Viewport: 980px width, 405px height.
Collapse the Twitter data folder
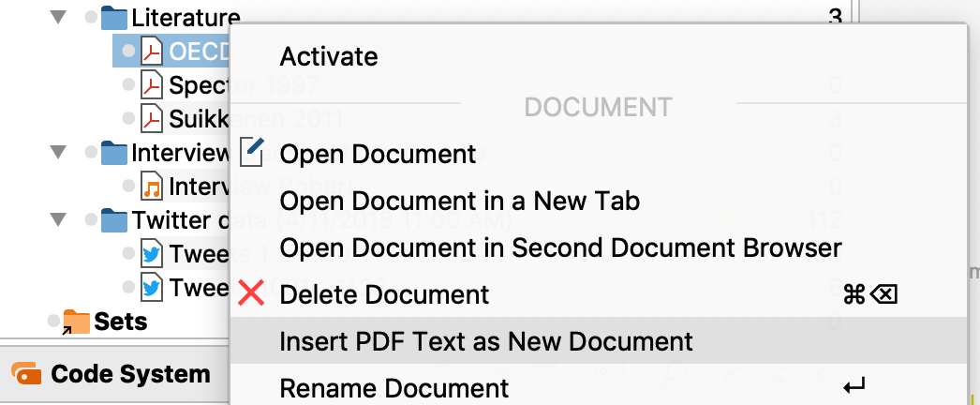pyautogui.click(x=59, y=219)
